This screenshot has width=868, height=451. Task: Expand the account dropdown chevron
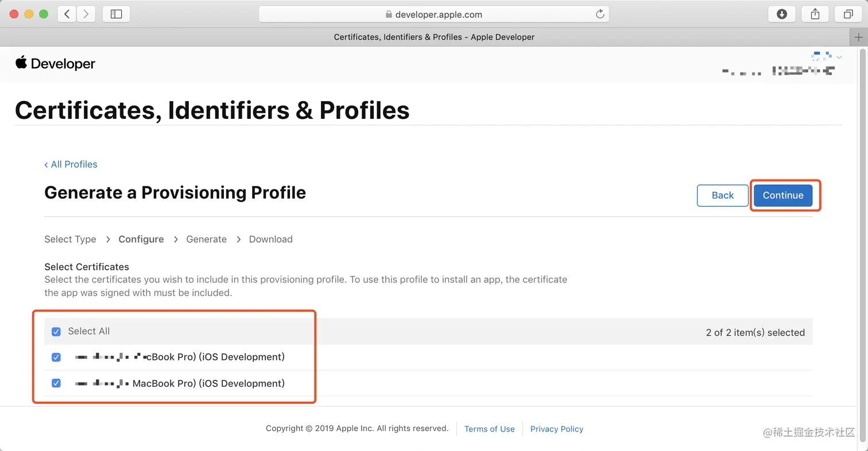click(x=839, y=57)
